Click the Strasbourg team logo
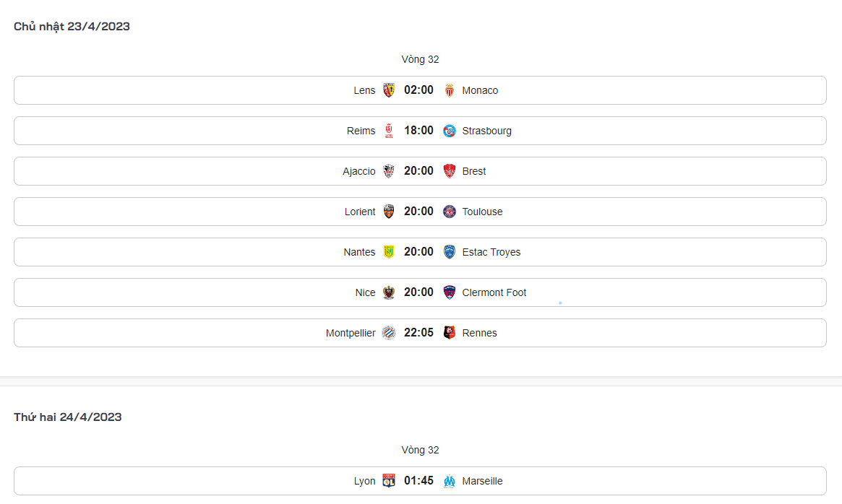 [x=450, y=131]
